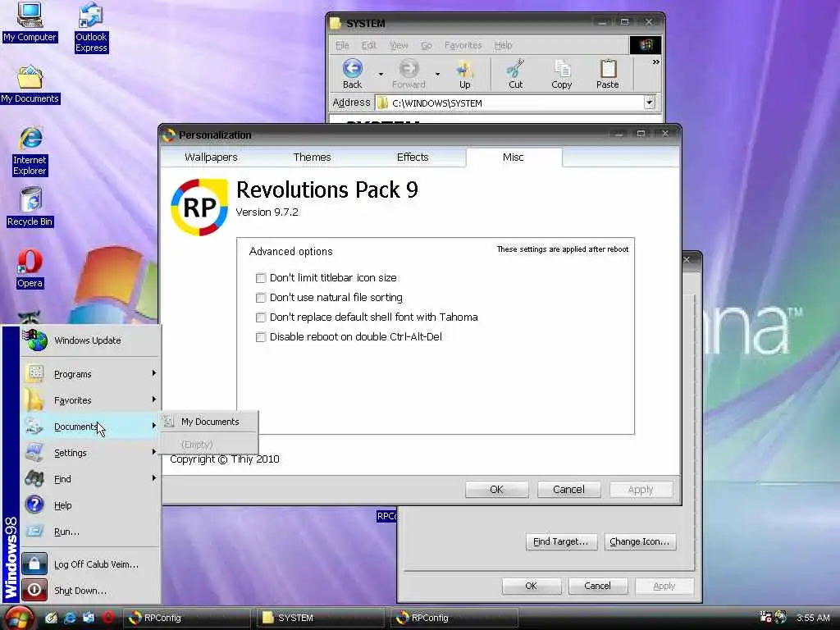Expand Settings submenu in Start menu
The image size is (840, 630).
pos(90,453)
